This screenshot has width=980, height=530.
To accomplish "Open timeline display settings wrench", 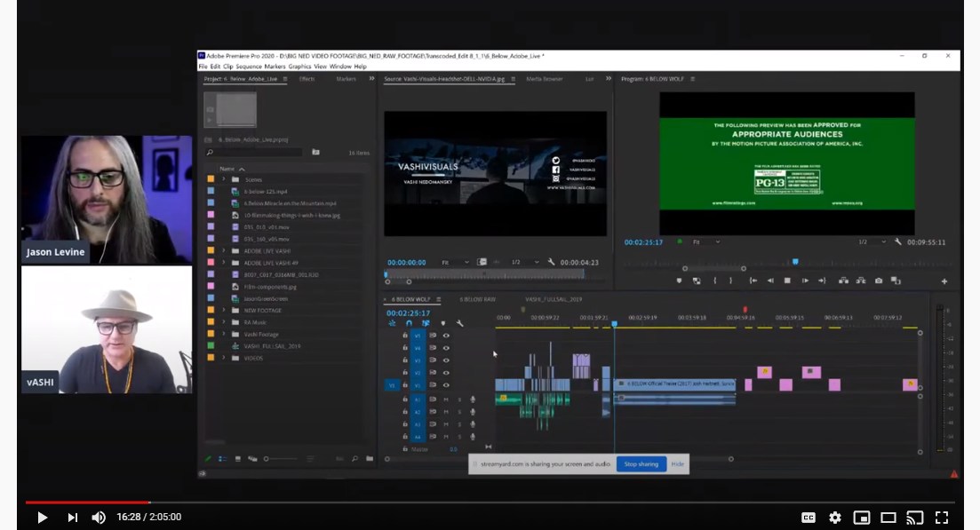I will pos(460,323).
